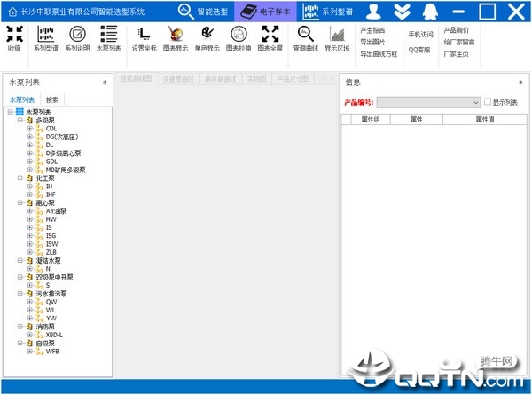
Task: Open 图表全屏 fullscreen chart
Action: pos(270,34)
